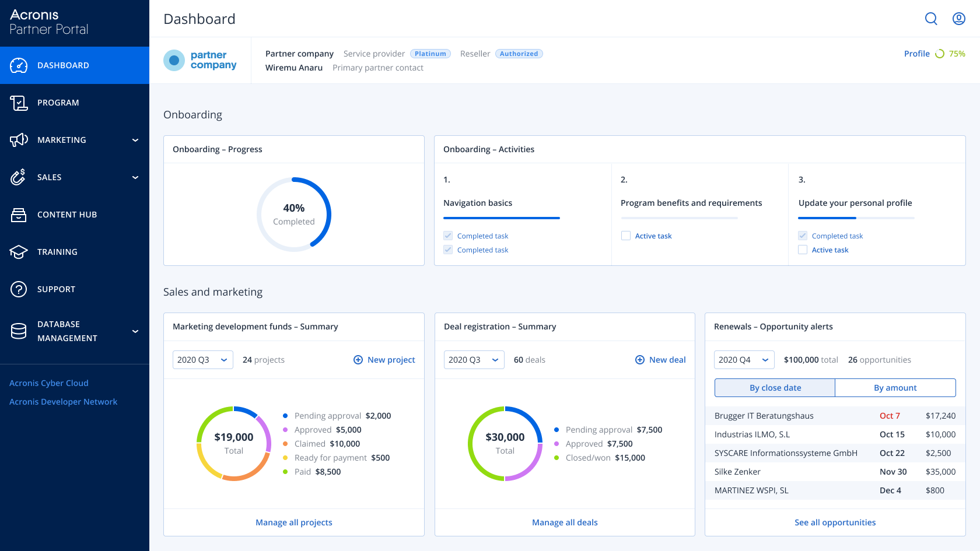The height and width of the screenshot is (551, 980).
Task: Open the 2020 Q4 renewals quarter dropdown
Action: pyautogui.click(x=744, y=360)
